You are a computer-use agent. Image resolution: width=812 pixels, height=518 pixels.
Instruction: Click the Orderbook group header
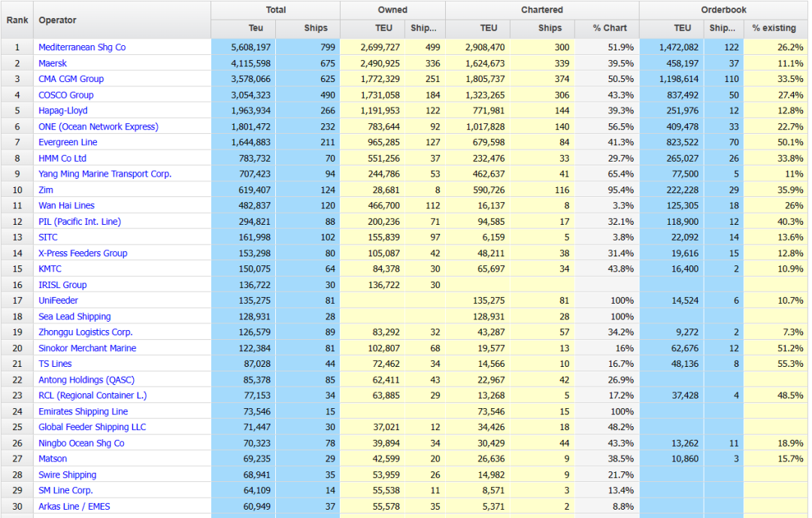tap(724, 10)
